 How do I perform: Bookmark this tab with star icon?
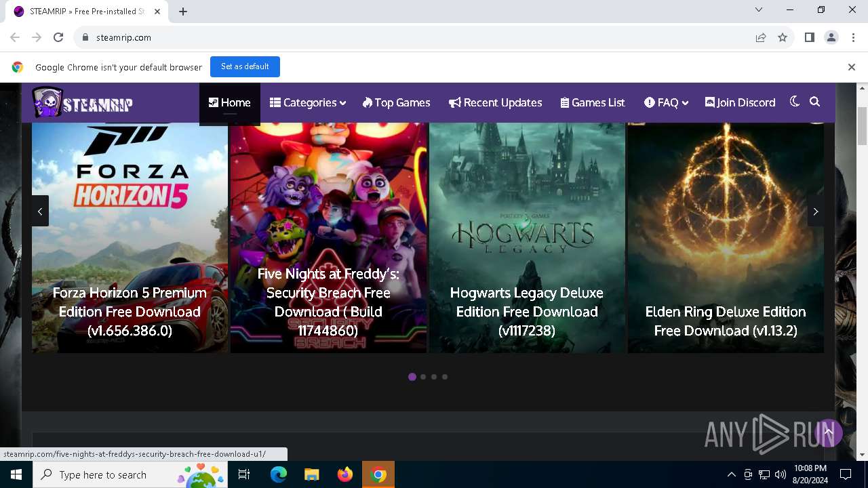(783, 37)
